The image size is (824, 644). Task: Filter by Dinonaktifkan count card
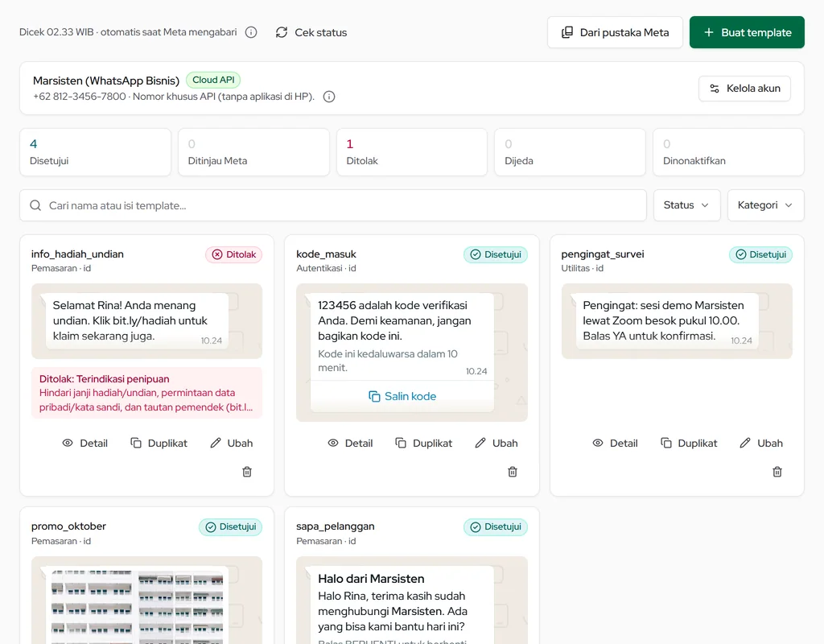(728, 152)
